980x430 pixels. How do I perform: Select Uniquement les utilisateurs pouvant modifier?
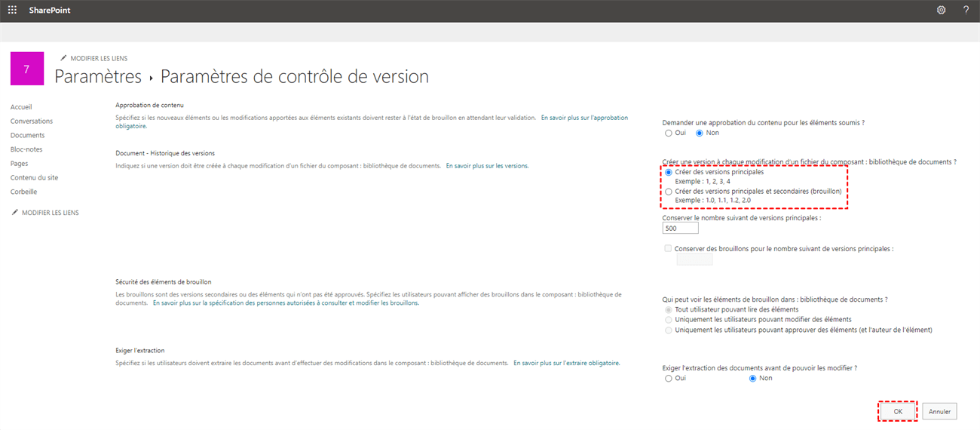pyautogui.click(x=669, y=320)
